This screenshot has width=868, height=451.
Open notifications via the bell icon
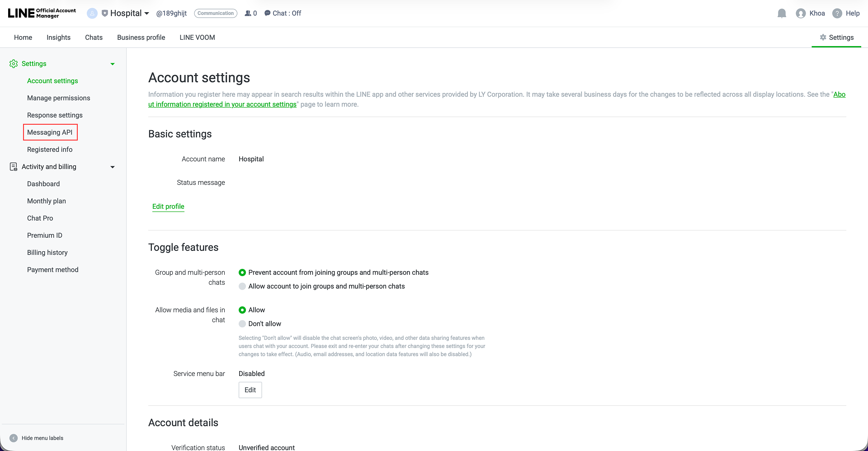pos(781,13)
